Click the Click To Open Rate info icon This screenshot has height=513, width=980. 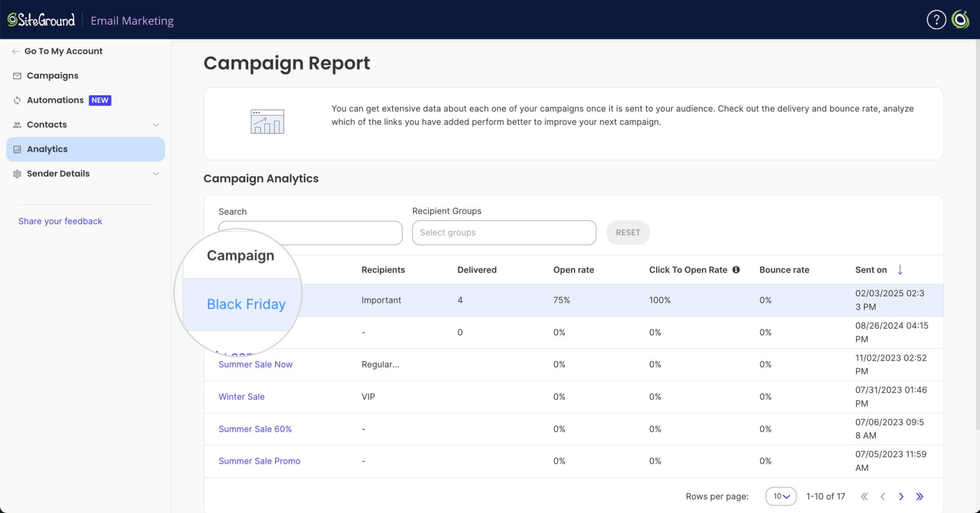[736, 270]
